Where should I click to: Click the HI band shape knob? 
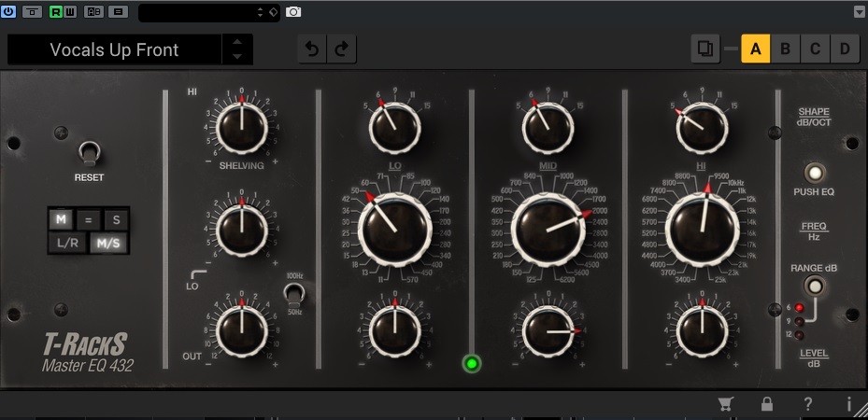(702, 128)
